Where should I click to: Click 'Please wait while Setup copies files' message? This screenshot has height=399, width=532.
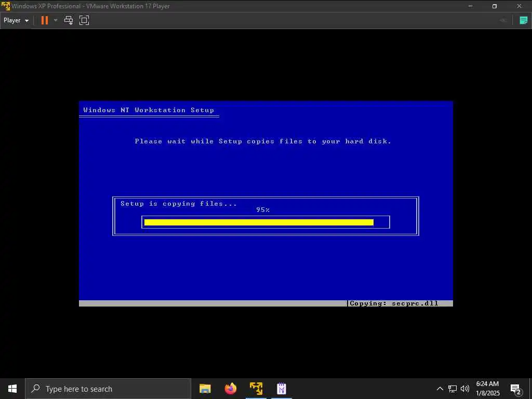263,141
